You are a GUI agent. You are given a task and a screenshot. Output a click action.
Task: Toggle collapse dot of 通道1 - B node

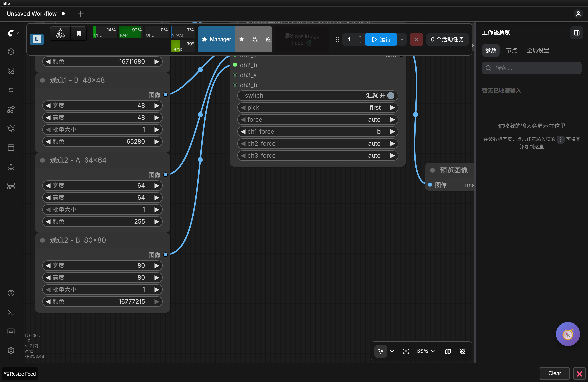42,80
